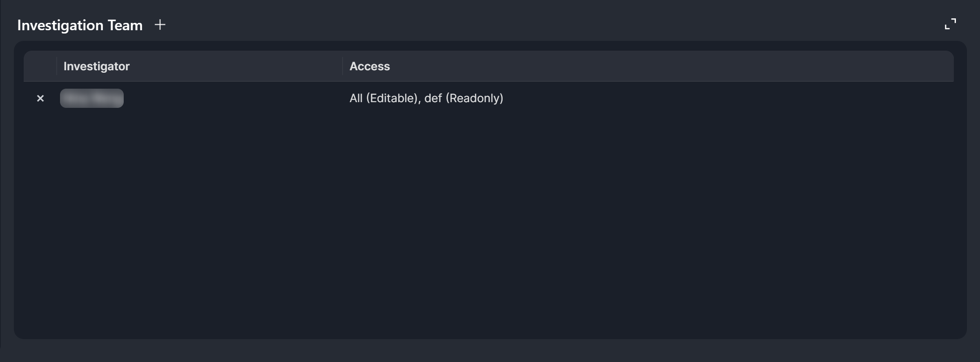
Task: Click the "Investigation Team" panel title
Action: click(80, 25)
